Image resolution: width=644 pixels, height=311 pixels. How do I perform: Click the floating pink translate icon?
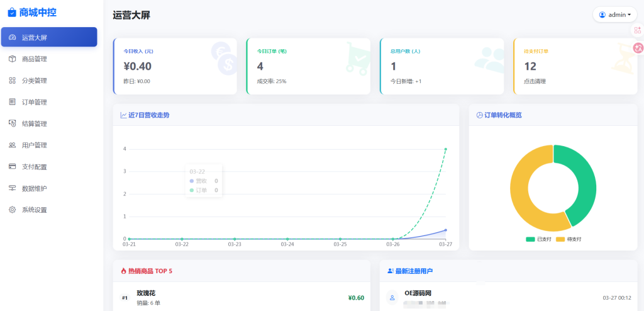(x=638, y=48)
